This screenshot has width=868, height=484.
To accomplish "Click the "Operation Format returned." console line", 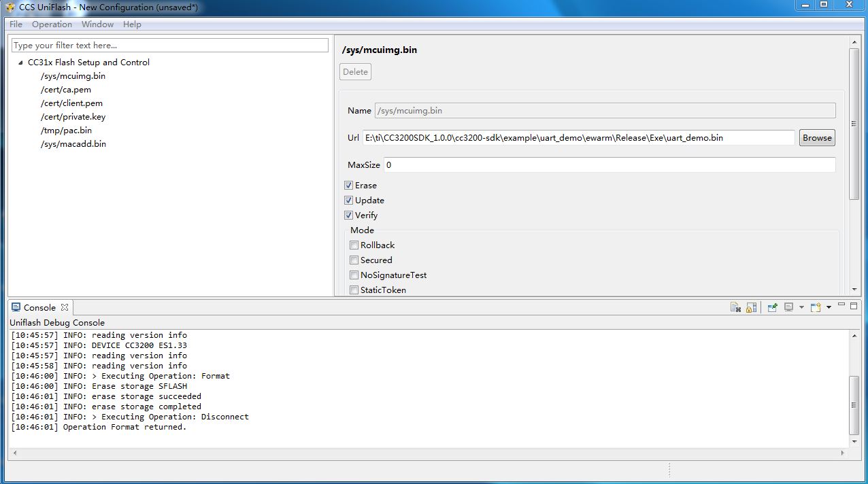I will point(99,427).
